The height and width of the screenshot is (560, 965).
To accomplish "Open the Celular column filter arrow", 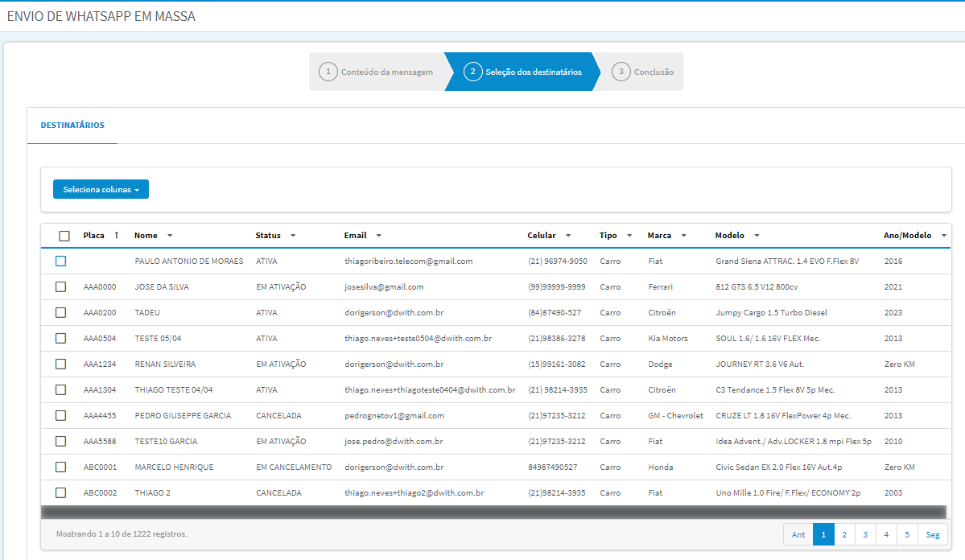I will pyautogui.click(x=568, y=236).
